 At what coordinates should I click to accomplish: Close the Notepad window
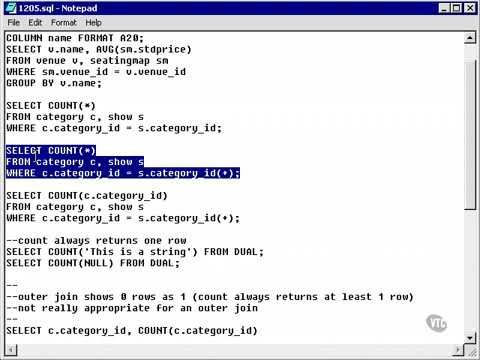click(470, 8)
